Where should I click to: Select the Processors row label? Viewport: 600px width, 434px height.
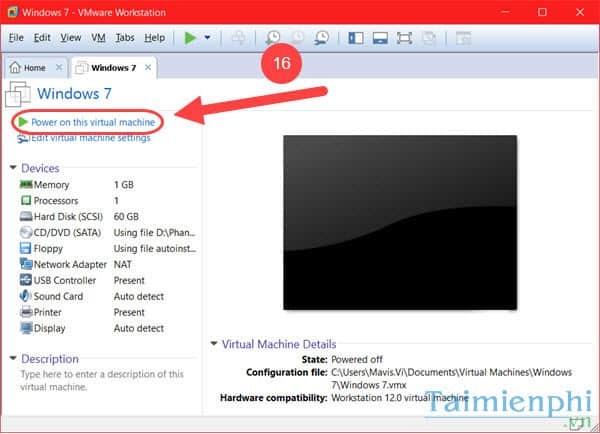pyautogui.click(x=56, y=201)
